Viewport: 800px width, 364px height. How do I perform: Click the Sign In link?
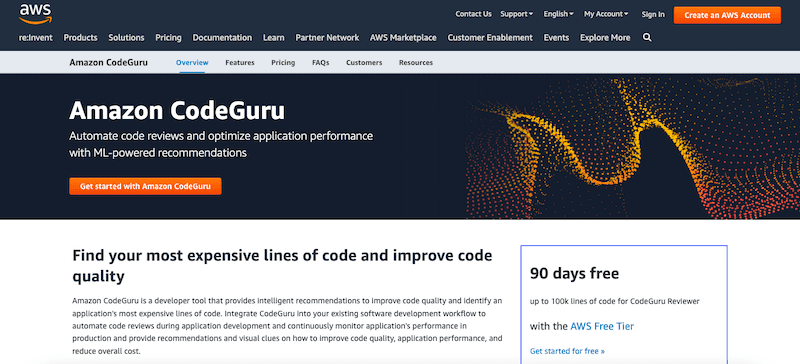coord(653,14)
